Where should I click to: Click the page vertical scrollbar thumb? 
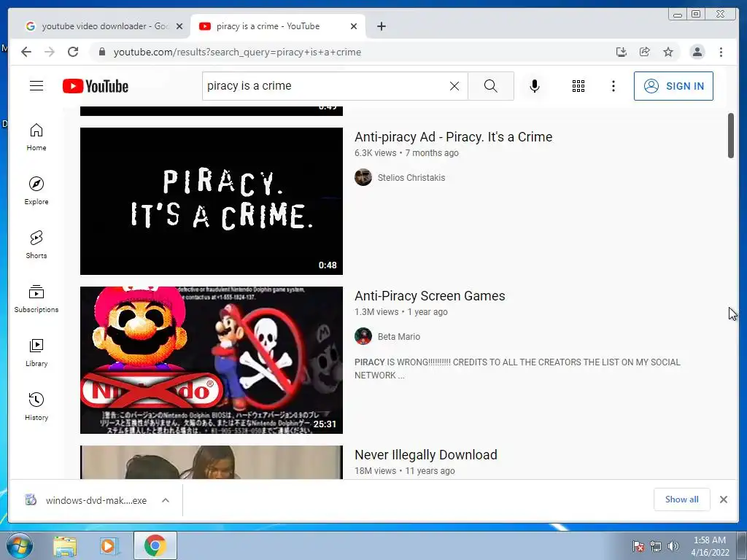731,135
